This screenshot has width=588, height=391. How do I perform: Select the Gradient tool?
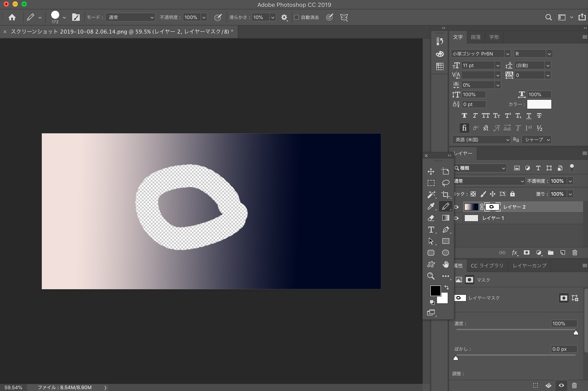click(445, 218)
